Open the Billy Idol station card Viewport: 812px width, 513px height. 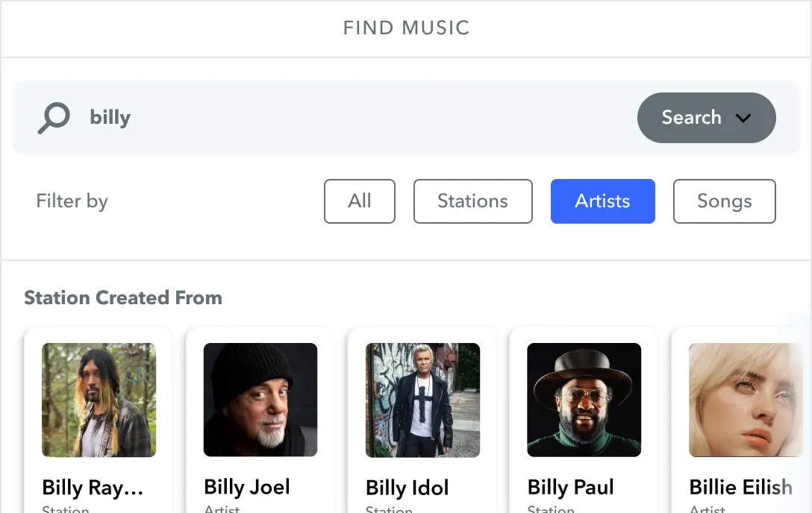(422, 418)
